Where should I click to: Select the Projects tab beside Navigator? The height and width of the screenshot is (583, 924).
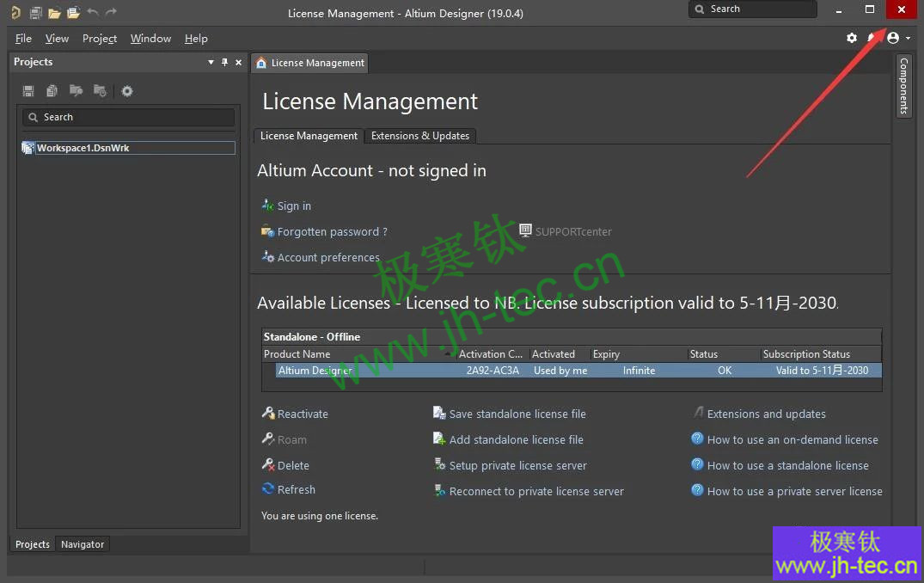pyautogui.click(x=33, y=544)
